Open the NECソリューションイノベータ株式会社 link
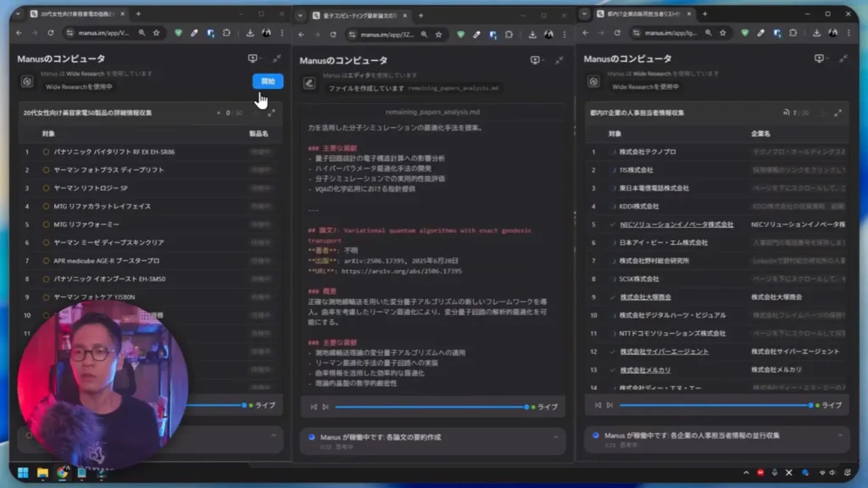Viewport: 868px width, 488px height. (x=676, y=225)
